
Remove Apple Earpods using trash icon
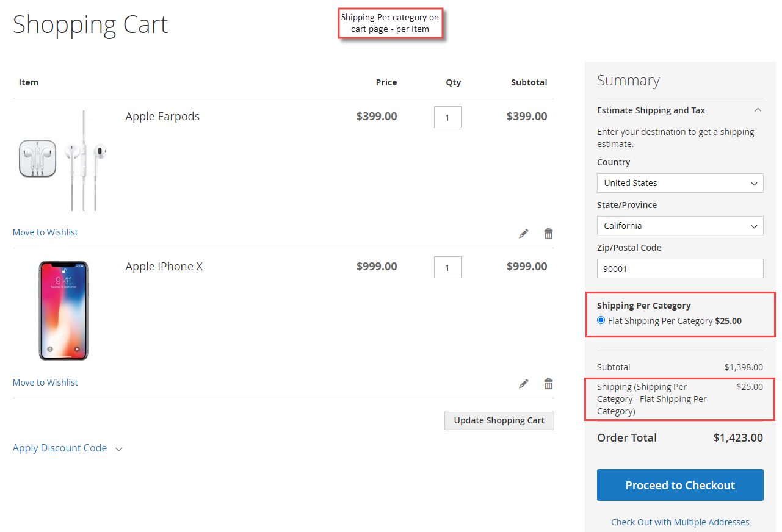point(548,234)
